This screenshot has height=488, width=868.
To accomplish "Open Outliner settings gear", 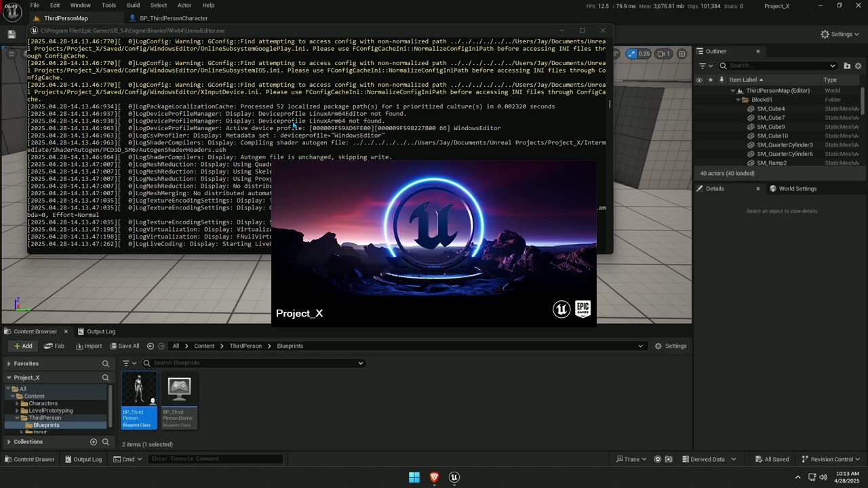I will (859, 66).
